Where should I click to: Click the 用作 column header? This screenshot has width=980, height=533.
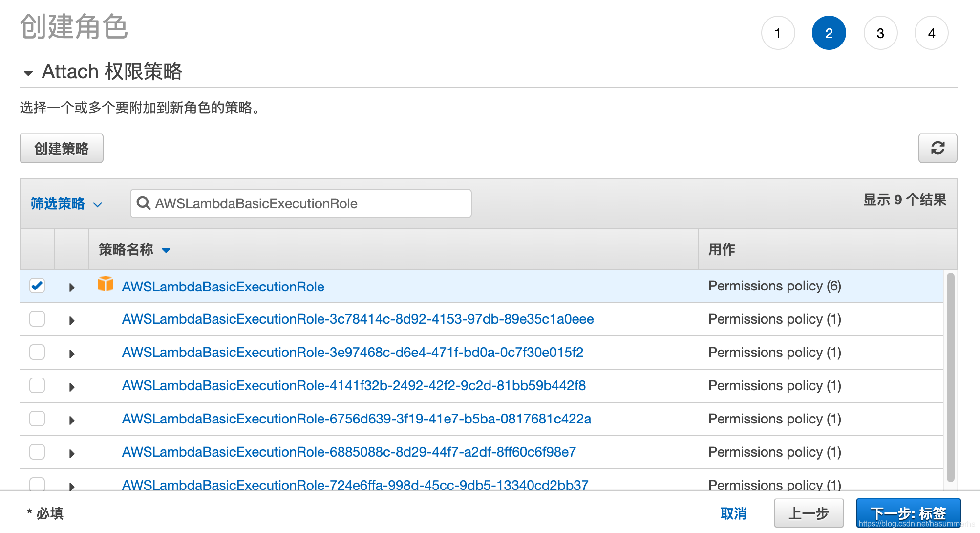[722, 249]
